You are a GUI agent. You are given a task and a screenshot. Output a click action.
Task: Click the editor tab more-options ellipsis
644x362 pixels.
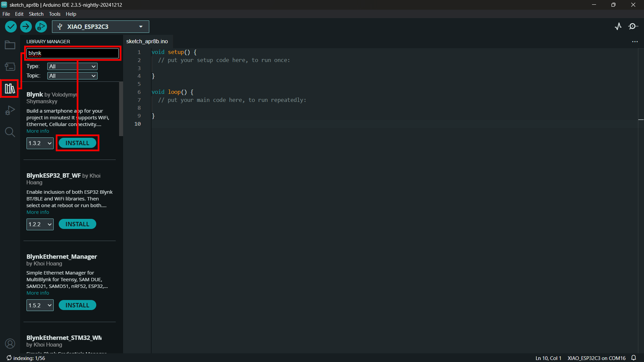point(635,42)
